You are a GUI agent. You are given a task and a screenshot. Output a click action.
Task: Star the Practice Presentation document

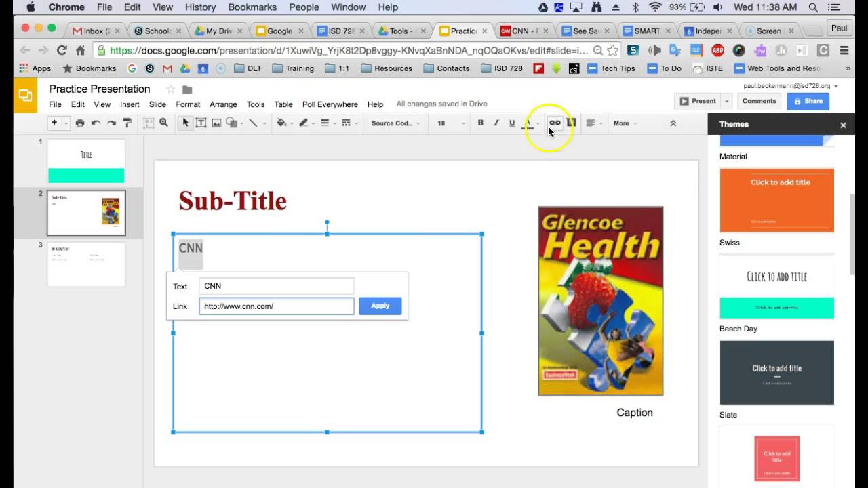coord(170,89)
